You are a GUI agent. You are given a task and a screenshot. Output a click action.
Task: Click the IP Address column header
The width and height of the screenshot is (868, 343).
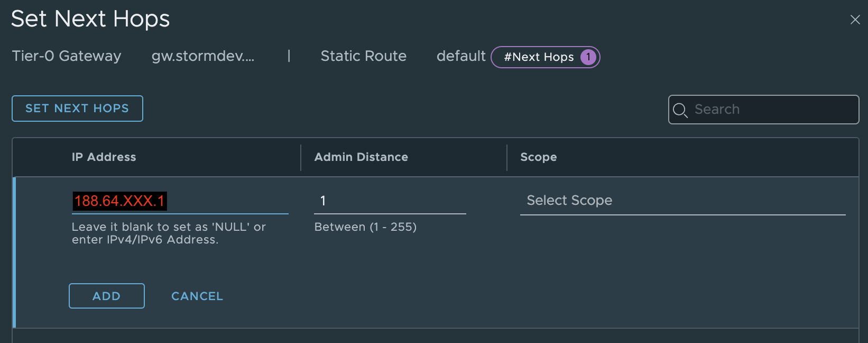pos(104,157)
